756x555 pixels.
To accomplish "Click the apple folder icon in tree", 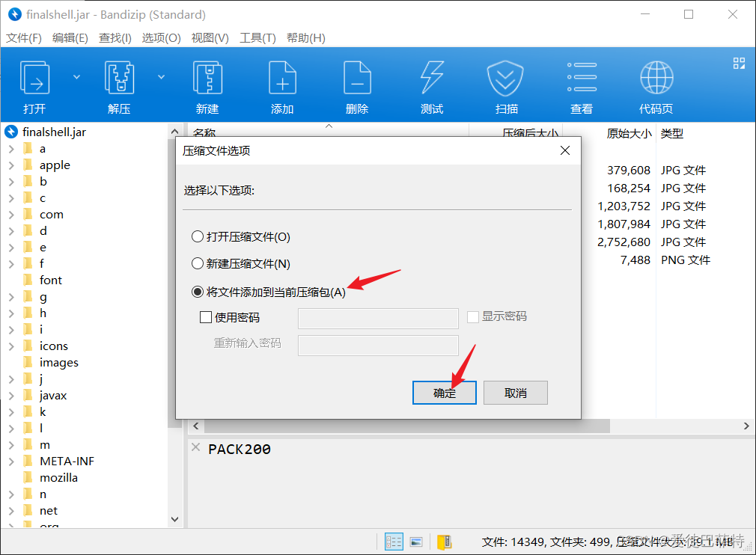I will coord(28,165).
